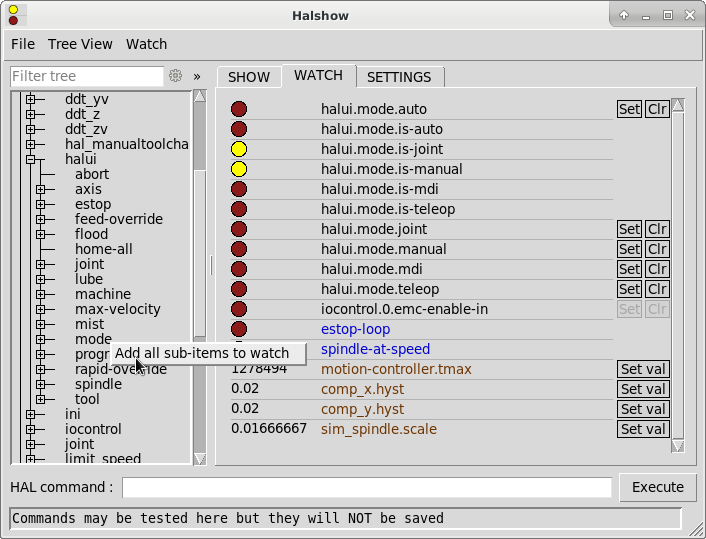The width and height of the screenshot is (706, 539).
Task: Expand the iocontrol tree node
Action: 30,429
